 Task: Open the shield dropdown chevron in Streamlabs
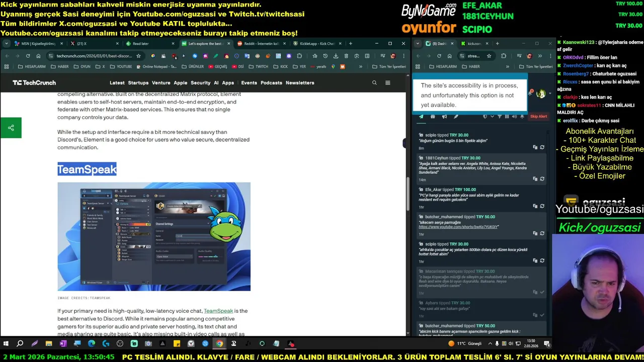[x=492, y=117]
